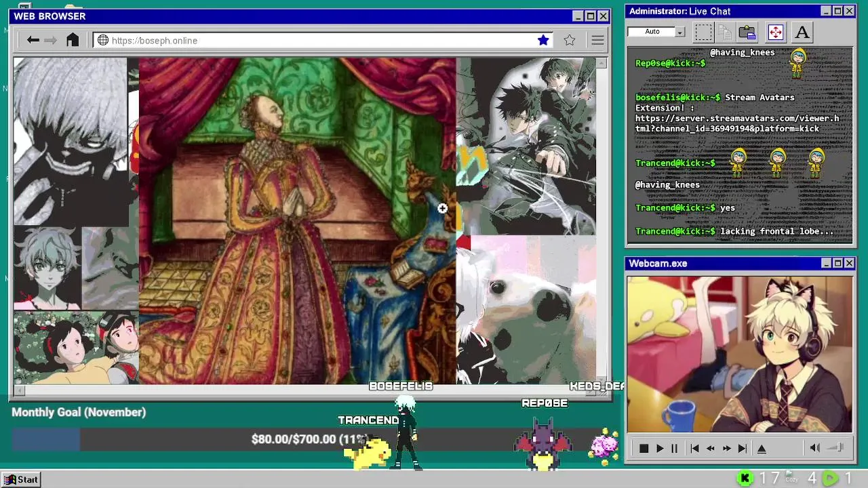Viewport: 868px width, 488px height.
Task: Click the rewind button in Webcam.exe
Action: pyautogui.click(x=710, y=448)
